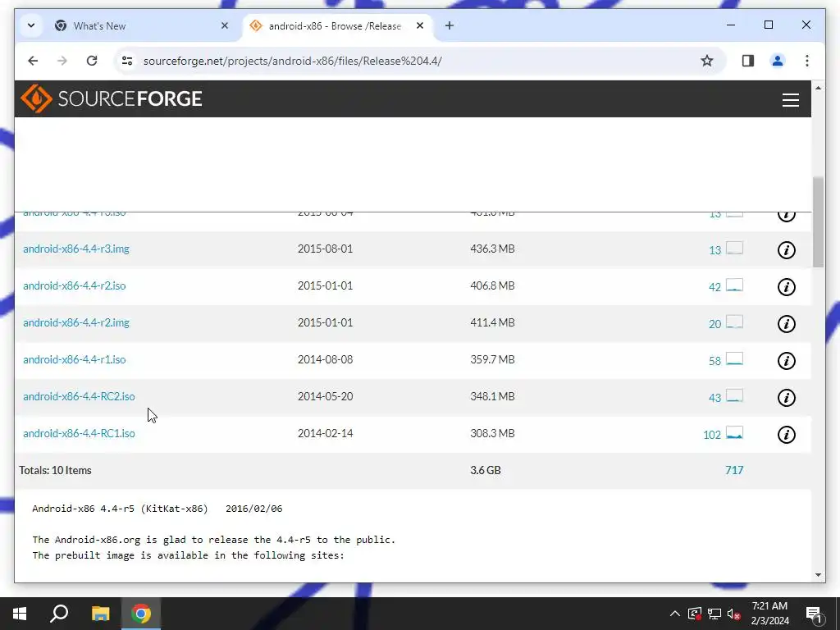840x630 pixels.
Task: Show info for android-x86-4.4-RC2.iso
Action: click(786, 398)
